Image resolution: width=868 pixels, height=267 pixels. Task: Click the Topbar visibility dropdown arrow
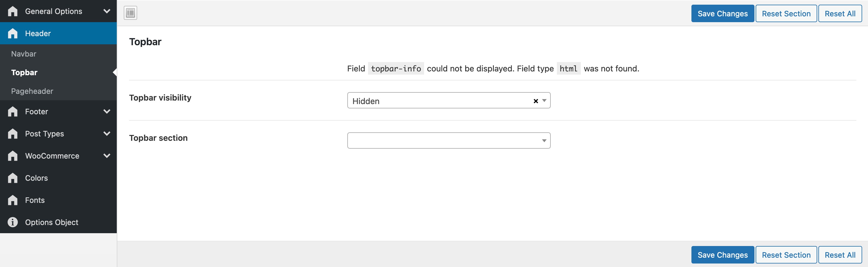pyautogui.click(x=544, y=101)
